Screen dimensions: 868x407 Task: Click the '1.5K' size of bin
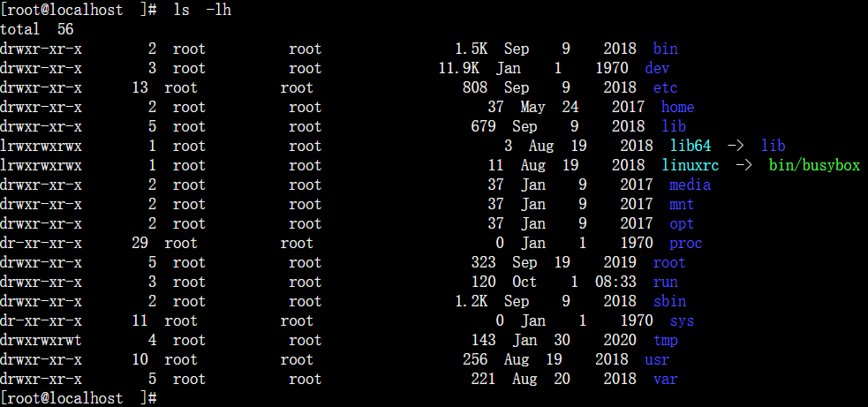click(472, 49)
